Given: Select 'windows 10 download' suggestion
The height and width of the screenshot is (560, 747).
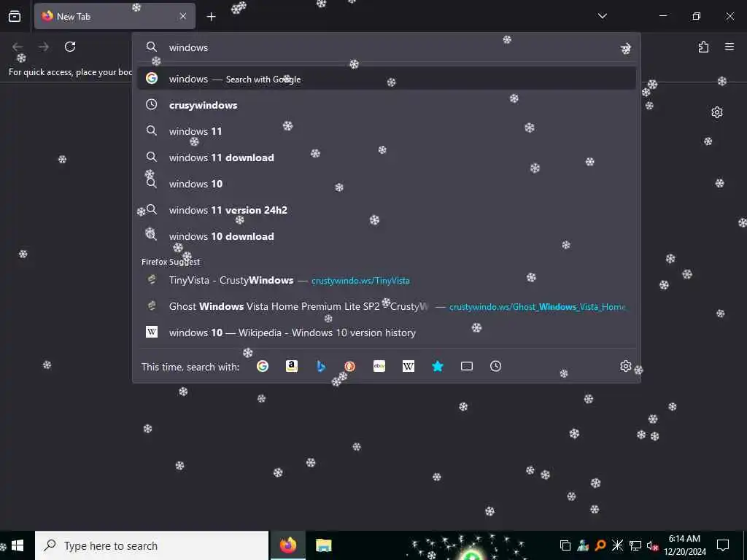Looking at the screenshot, I should [x=387, y=236].
